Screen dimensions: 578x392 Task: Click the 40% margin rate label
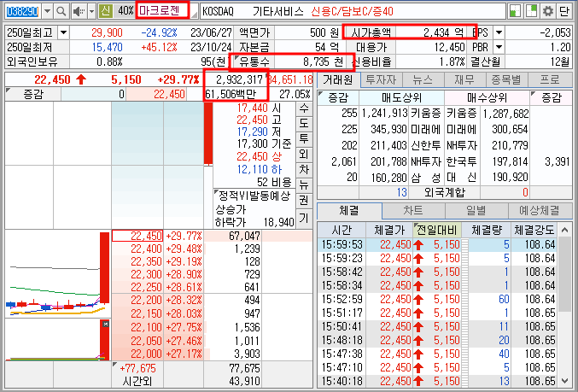(x=126, y=11)
